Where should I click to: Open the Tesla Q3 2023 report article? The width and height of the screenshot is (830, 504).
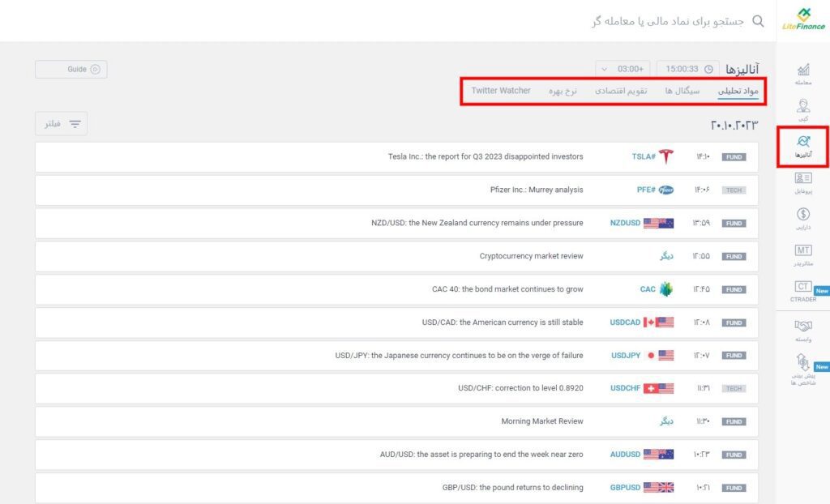click(x=486, y=157)
